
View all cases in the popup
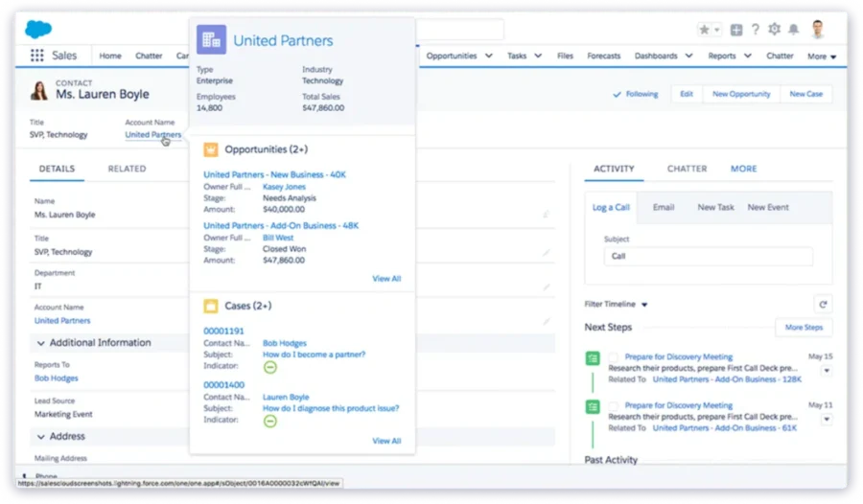click(386, 441)
